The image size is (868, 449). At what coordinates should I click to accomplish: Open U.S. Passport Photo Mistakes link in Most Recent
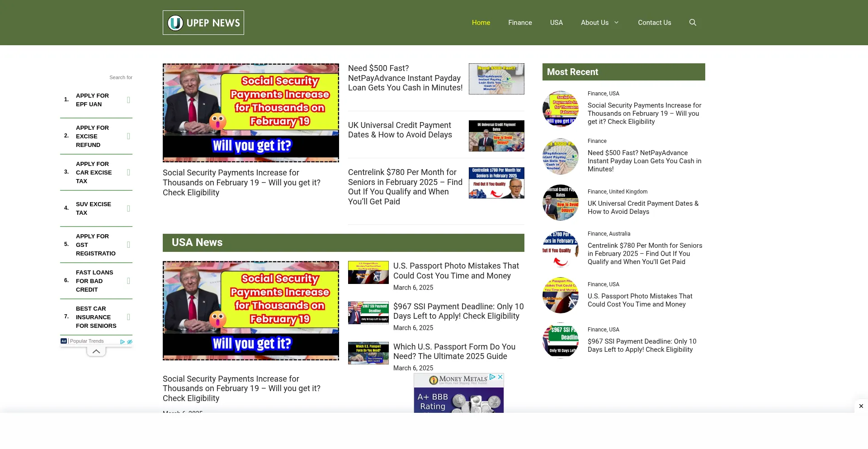click(640, 300)
